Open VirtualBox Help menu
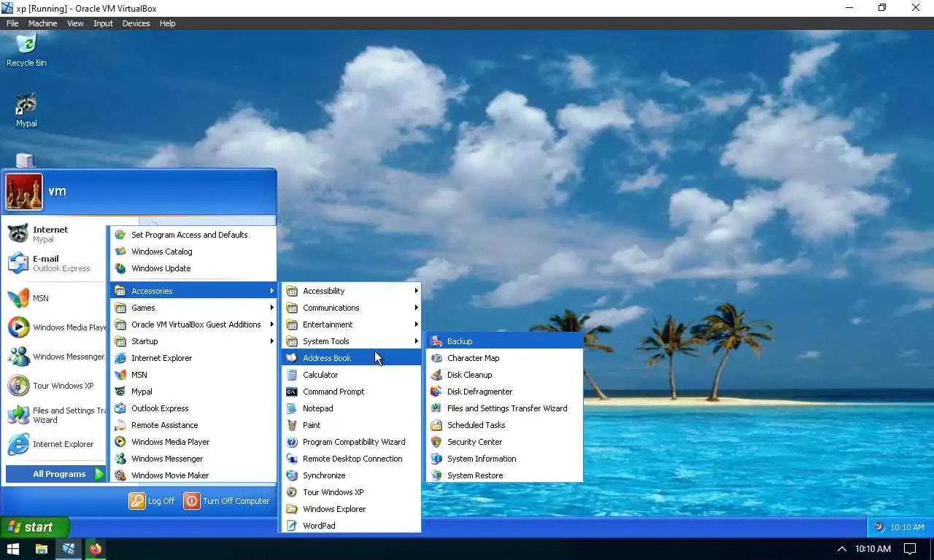934x560 pixels. [x=167, y=23]
